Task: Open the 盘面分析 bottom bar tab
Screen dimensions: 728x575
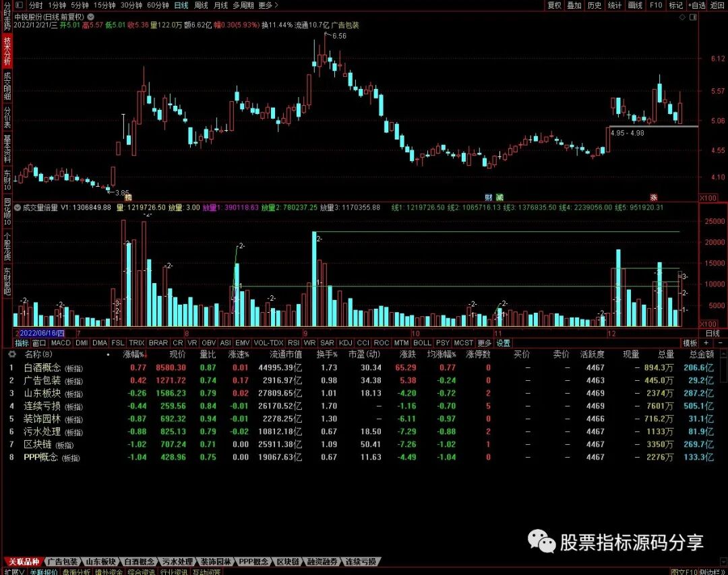Action: 77,571
